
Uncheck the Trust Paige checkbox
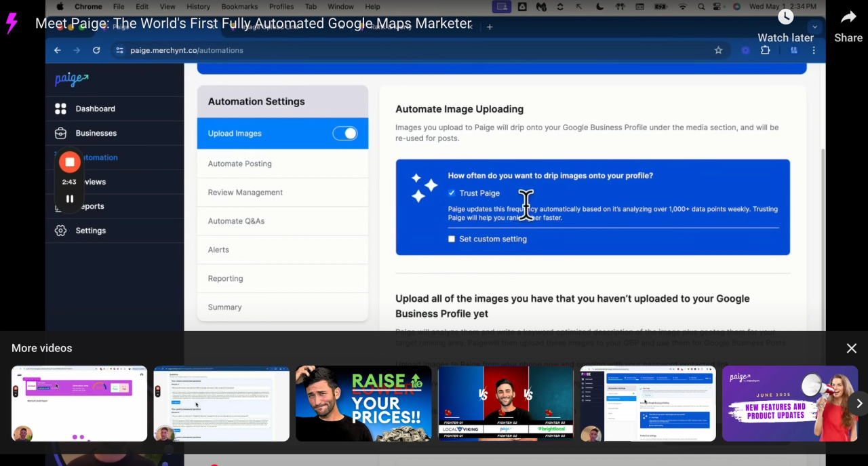pos(452,193)
